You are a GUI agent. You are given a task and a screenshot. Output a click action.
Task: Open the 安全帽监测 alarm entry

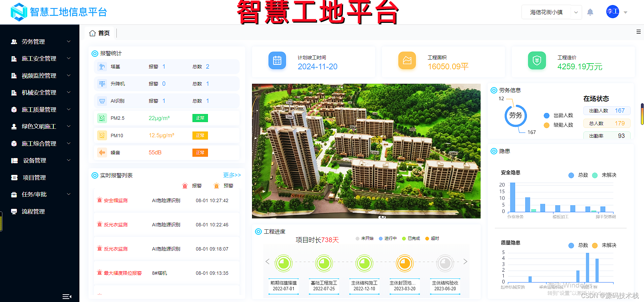[167, 200]
